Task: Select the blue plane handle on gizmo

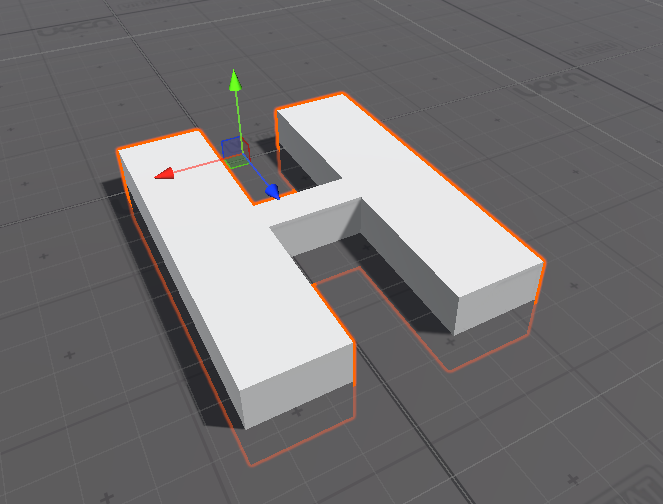Action: pyautogui.click(x=229, y=145)
